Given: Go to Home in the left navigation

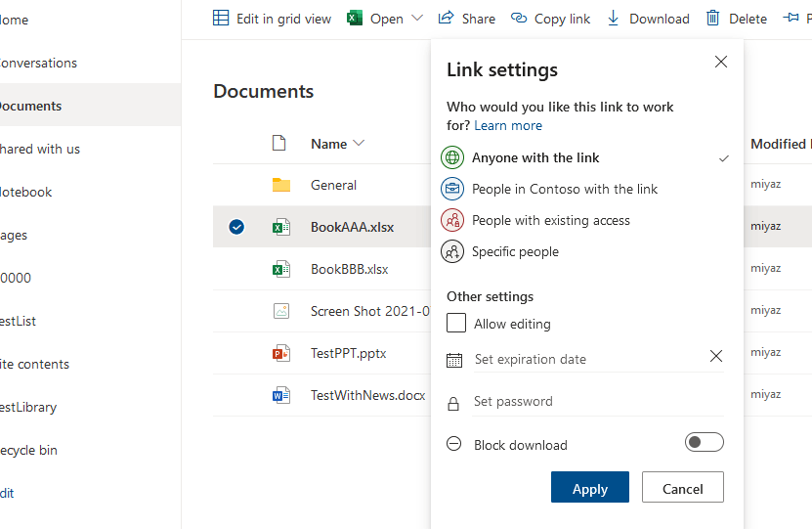Looking at the screenshot, I should pos(14,20).
